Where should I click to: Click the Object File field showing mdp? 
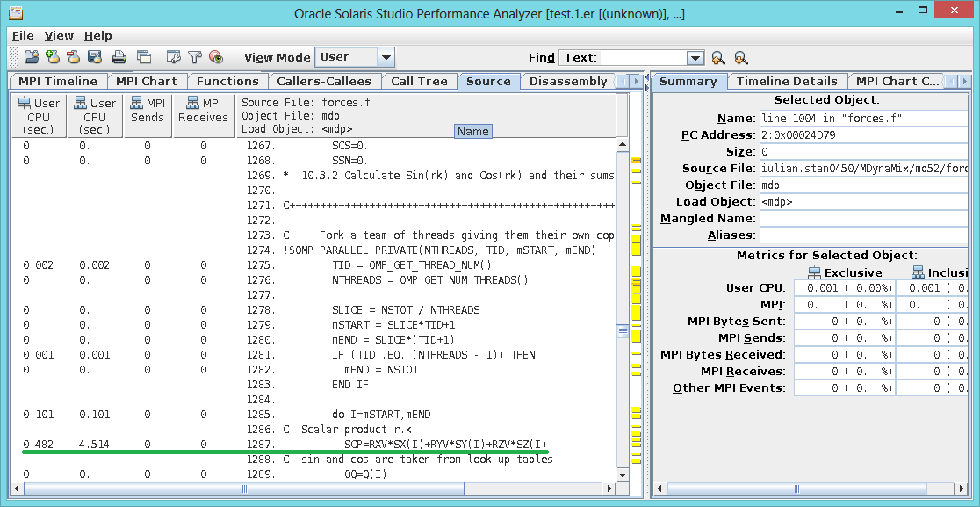[863, 185]
